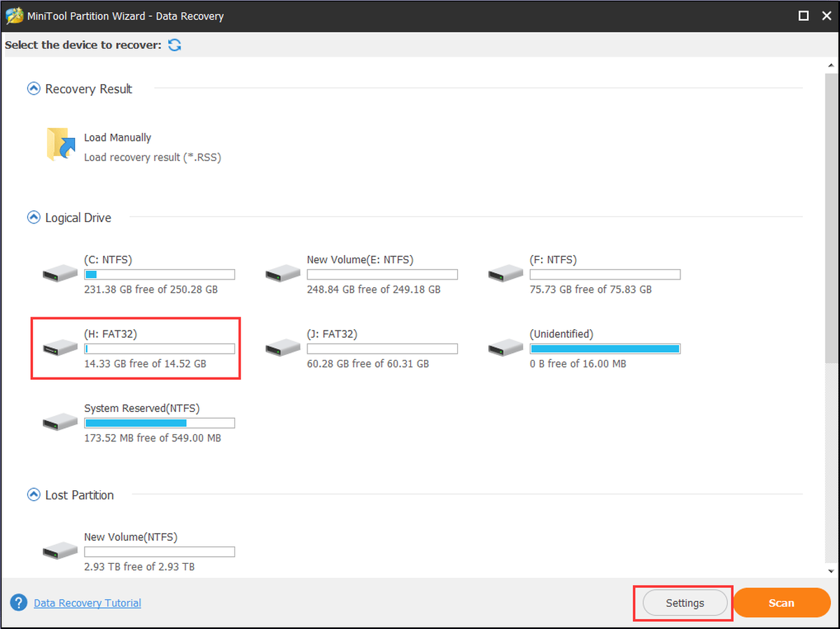Image resolution: width=840 pixels, height=629 pixels.
Task: Click the '(C: NTFS)' label
Action: click(108, 260)
